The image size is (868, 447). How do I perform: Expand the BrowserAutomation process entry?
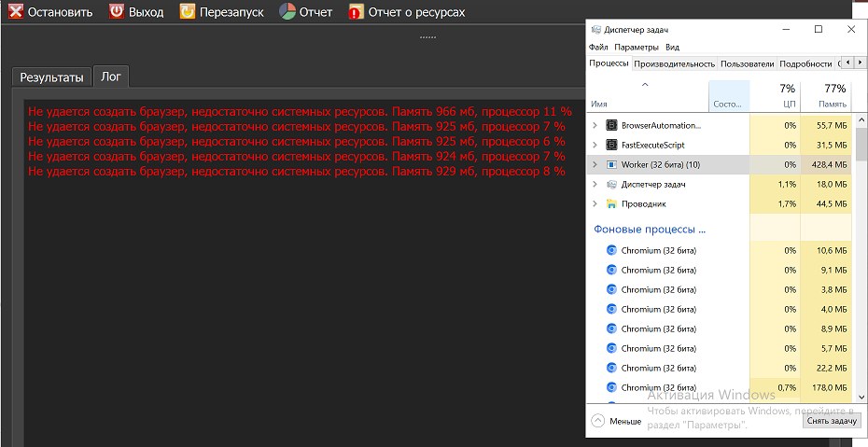point(595,125)
